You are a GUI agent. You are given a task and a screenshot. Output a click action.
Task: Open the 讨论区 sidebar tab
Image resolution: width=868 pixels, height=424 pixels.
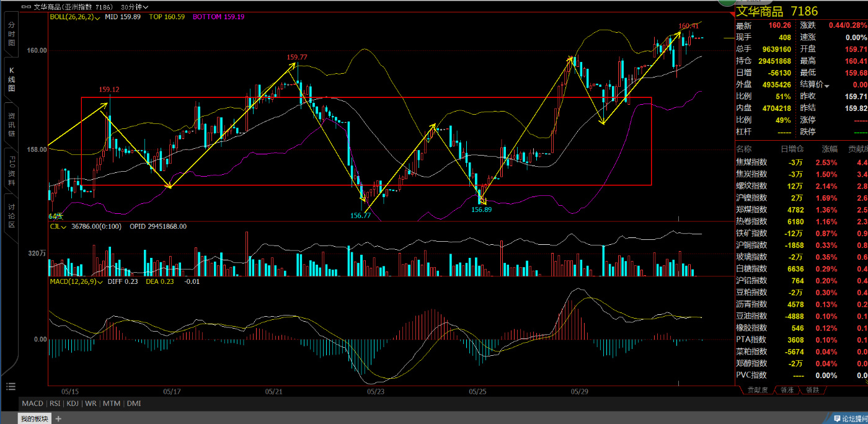pyautogui.click(x=11, y=215)
